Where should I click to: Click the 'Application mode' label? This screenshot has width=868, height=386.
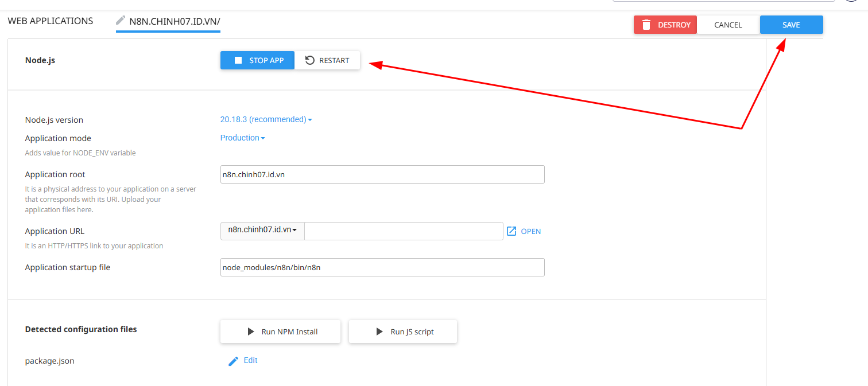point(58,138)
